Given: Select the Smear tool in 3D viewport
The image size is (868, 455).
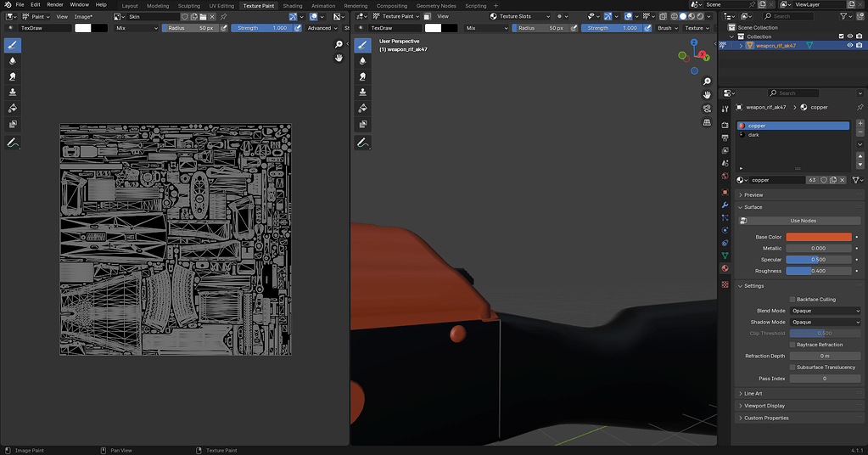Looking at the screenshot, I should [x=362, y=76].
